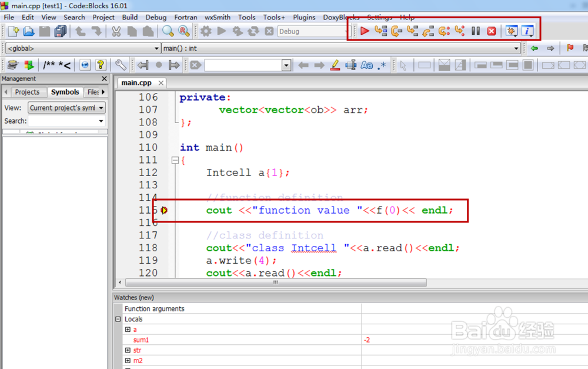The height and width of the screenshot is (369, 588).
Task: Click the Step into debugger icon
Action: pyautogui.click(x=413, y=31)
